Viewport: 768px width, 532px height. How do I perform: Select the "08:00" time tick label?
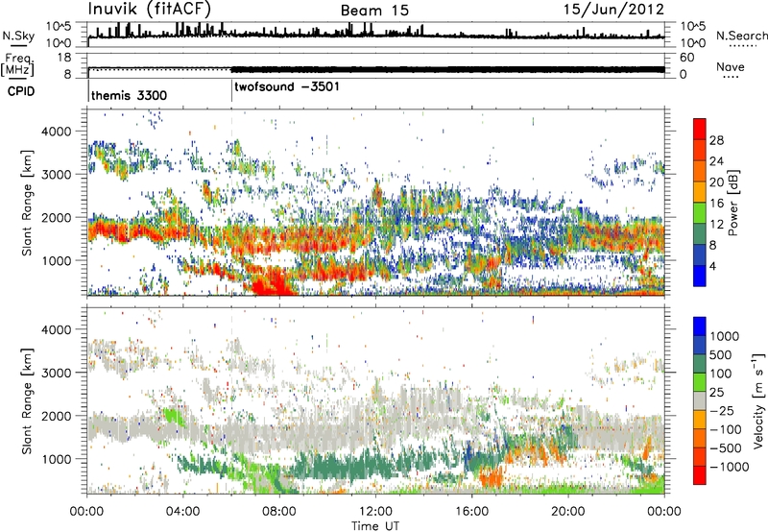click(x=279, y=512)
